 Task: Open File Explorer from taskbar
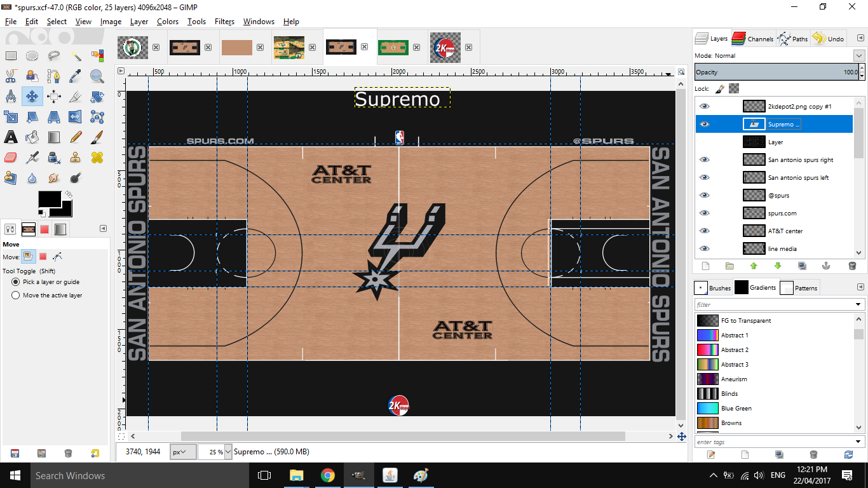pyautogui.click(x=296, y=475)
